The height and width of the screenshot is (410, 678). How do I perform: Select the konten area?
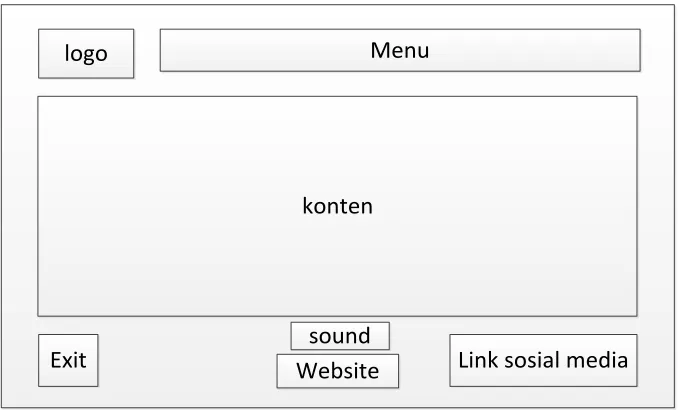click(337, 206)
